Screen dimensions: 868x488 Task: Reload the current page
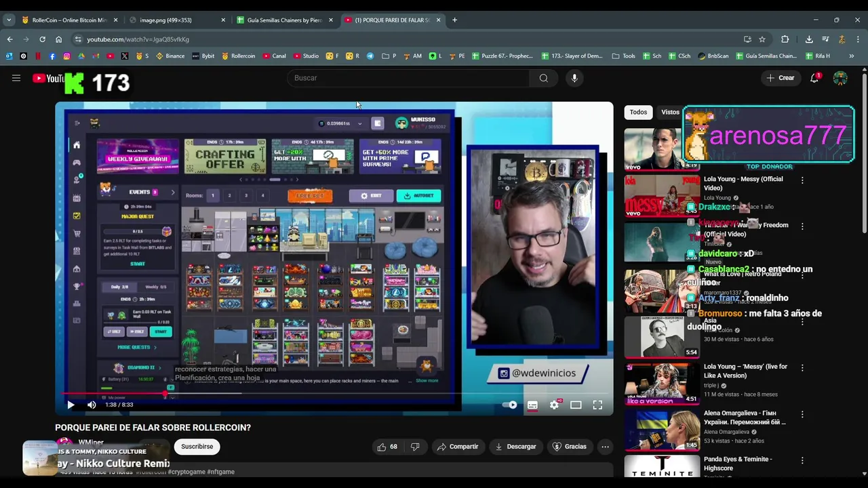click(x=42, y=39)
